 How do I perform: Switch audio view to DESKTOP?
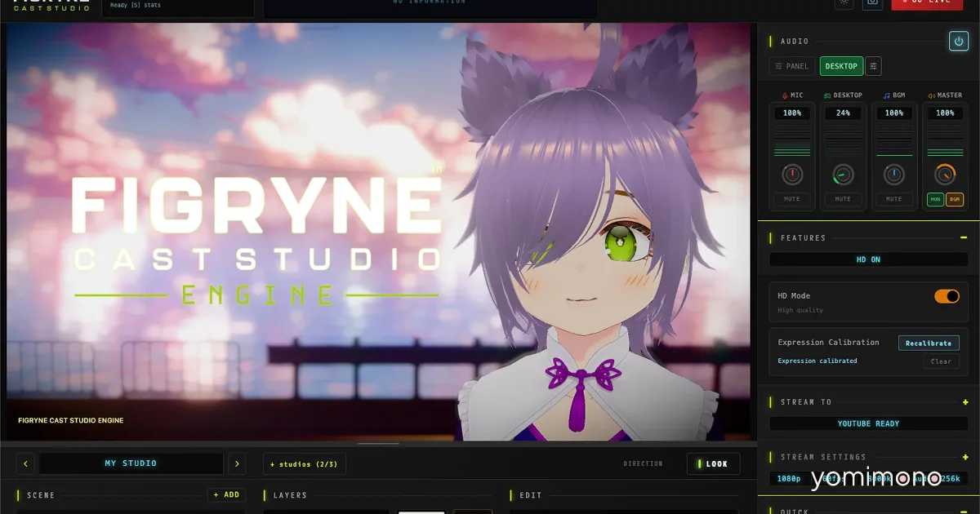(x=841, y=66)
